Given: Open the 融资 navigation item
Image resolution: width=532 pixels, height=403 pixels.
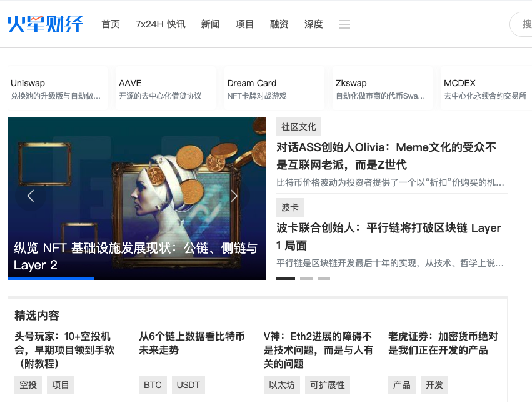Looking at the screenshot, I should tap(279, 24).
